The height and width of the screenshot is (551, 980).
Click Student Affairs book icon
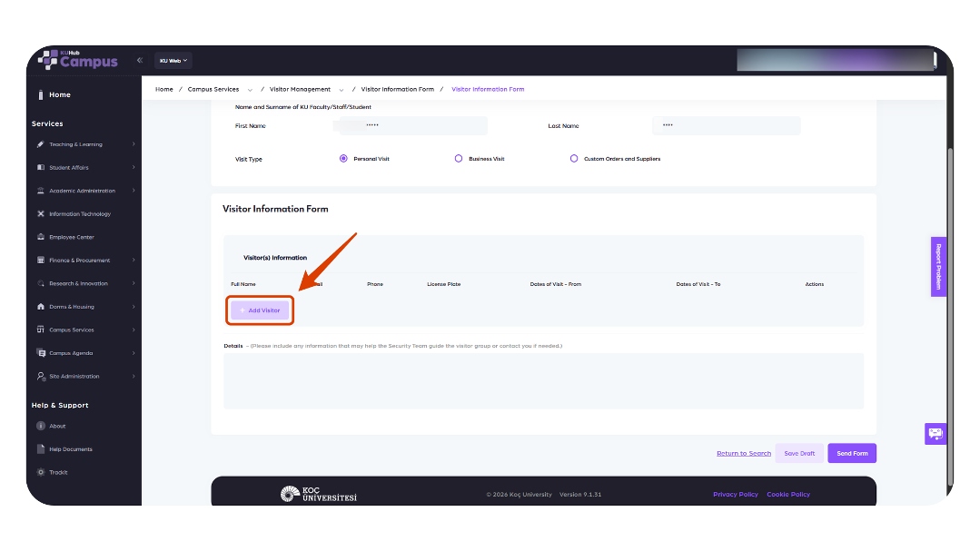41,167
